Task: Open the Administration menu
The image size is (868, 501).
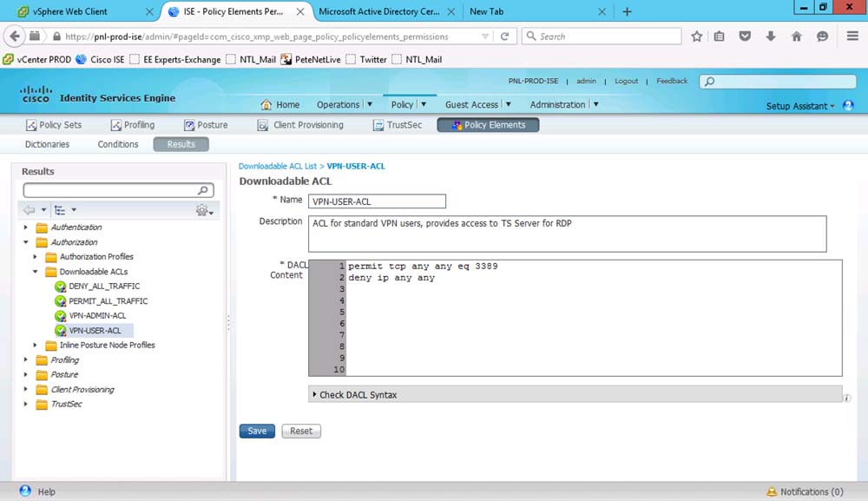Action: pos(557,105)
